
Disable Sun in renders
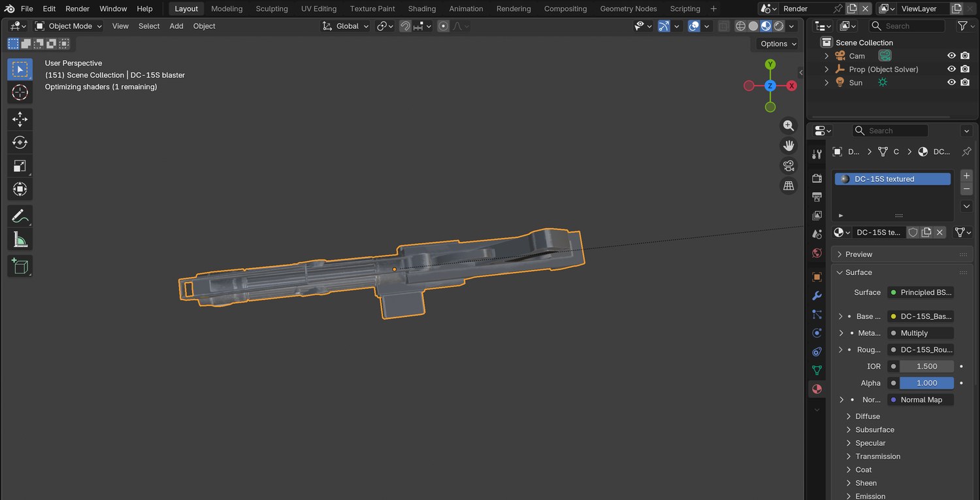click(x=965, y=82)
